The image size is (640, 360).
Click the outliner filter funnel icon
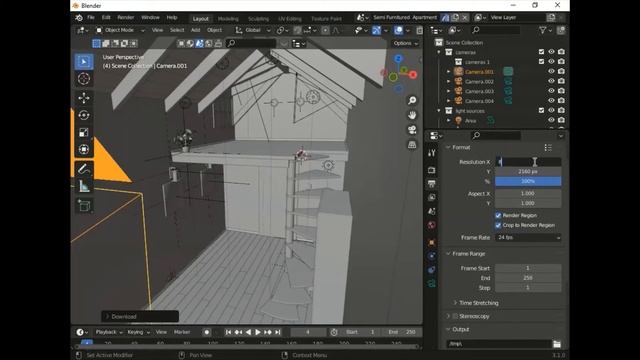[x=543, y=30]
